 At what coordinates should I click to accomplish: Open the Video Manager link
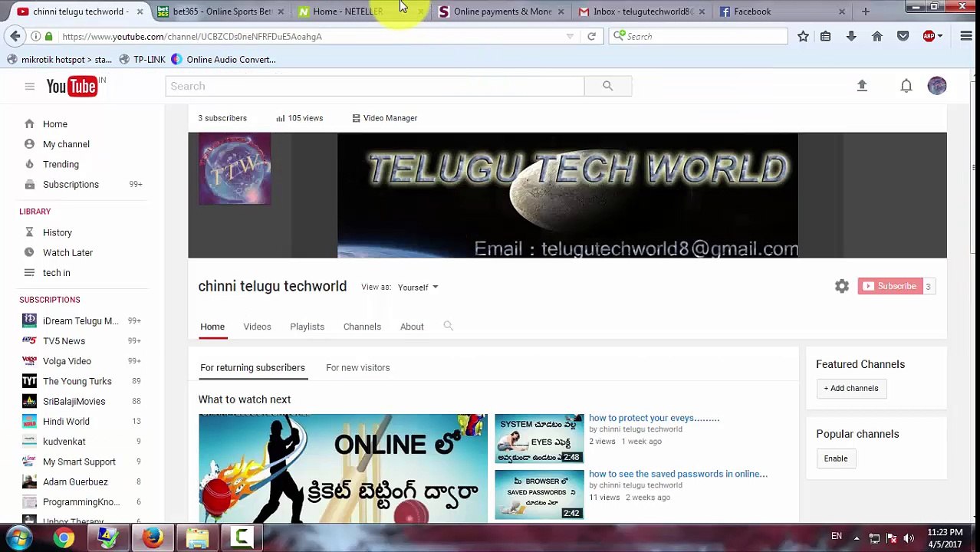[x=384, y=118]
